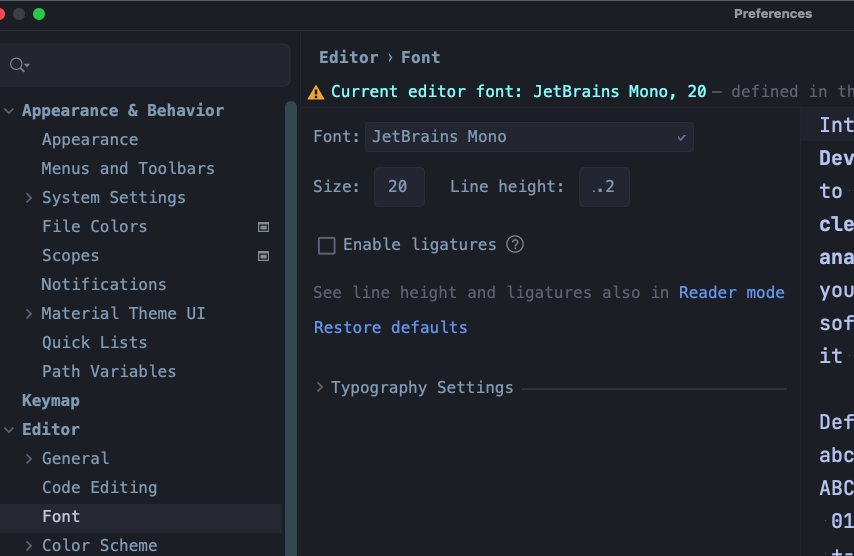Click the File Colors project-level icon
This screenshot has height=556, width=854.
pyautogui.click(x=263, y=227)
